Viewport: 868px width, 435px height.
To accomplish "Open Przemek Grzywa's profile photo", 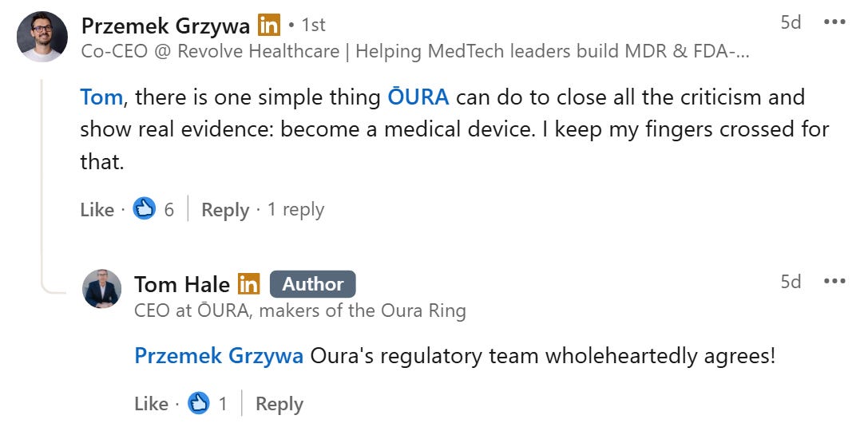I will click(42, 37).
